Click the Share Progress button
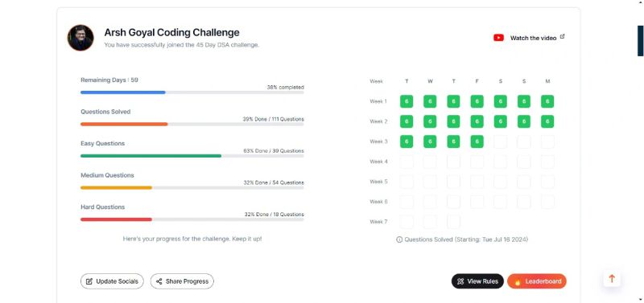644x303 pixels. (x=182, y=281)
